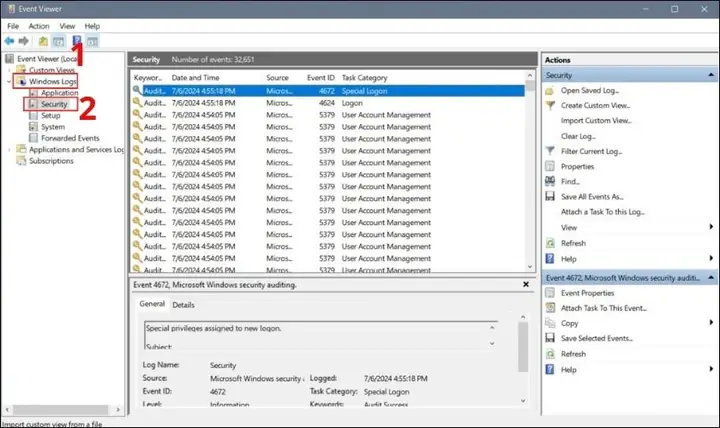Open the Action menu

[x=39, y=26]
